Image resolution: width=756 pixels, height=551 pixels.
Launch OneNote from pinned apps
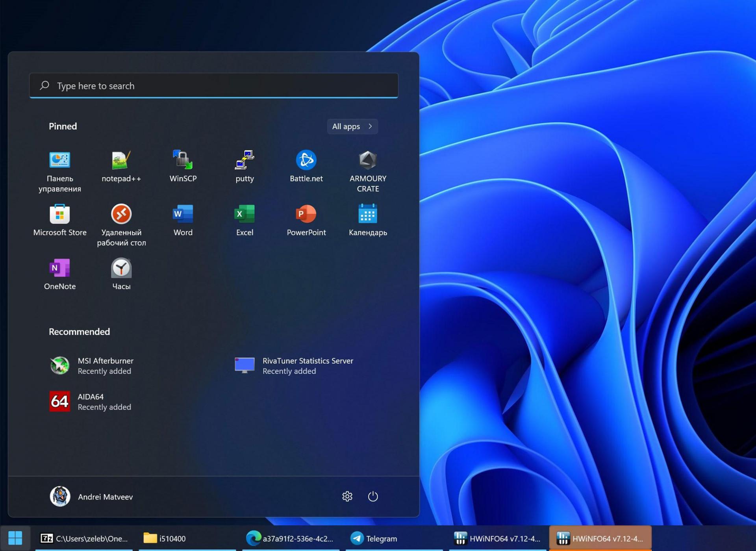click(x=60, y=275)
